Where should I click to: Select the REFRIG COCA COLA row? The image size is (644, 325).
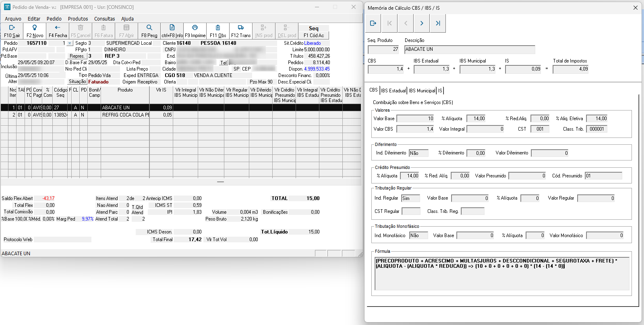pos(125,115)
